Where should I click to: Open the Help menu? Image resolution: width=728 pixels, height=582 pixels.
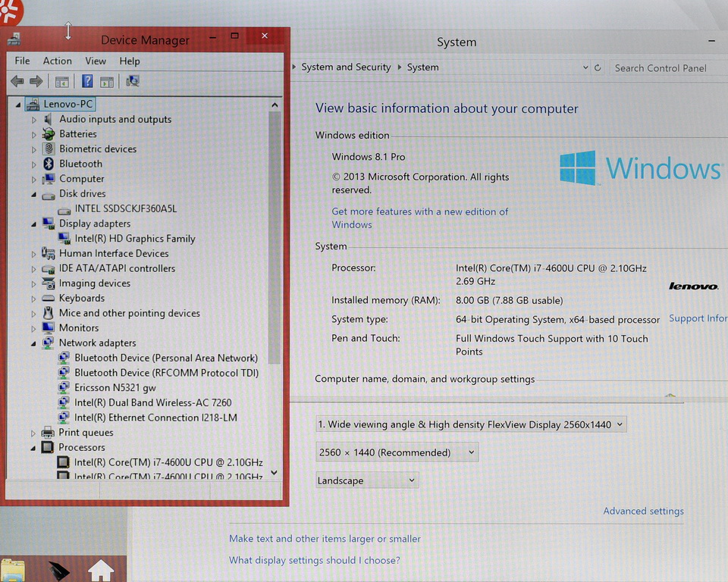point(129,61)
